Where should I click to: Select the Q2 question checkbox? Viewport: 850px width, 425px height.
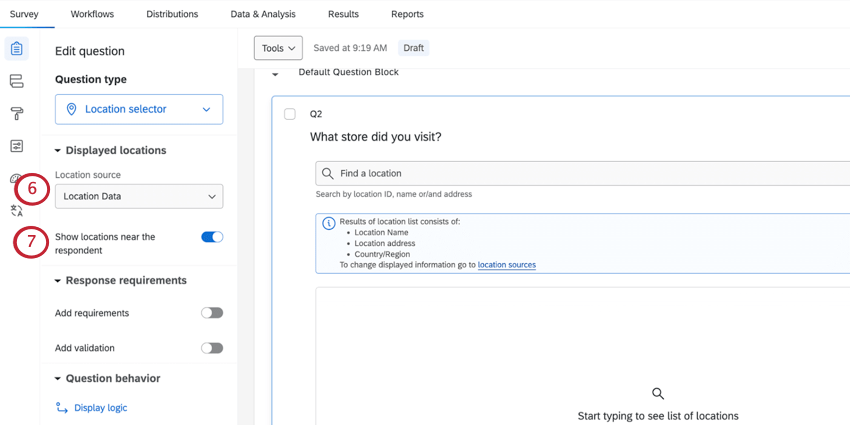[290, 114]
